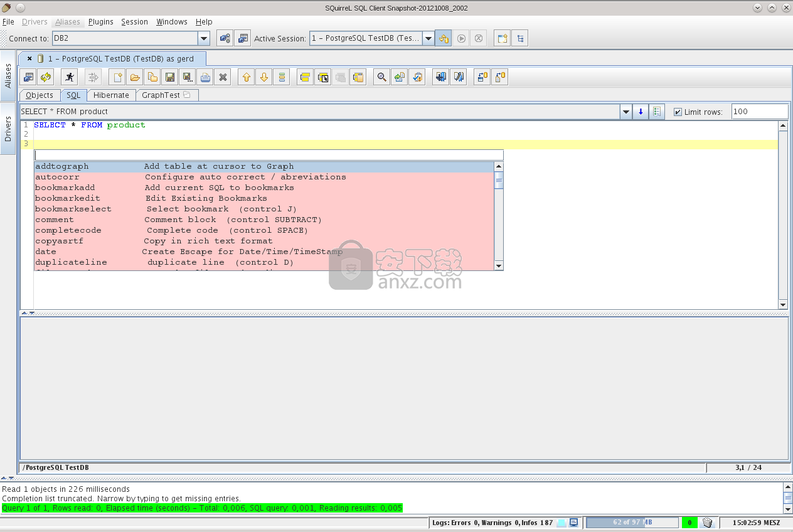Viewport: 793px width, 532px height.
Task: Open the Connect to DB2 dropdown
Action: (204, 38)
